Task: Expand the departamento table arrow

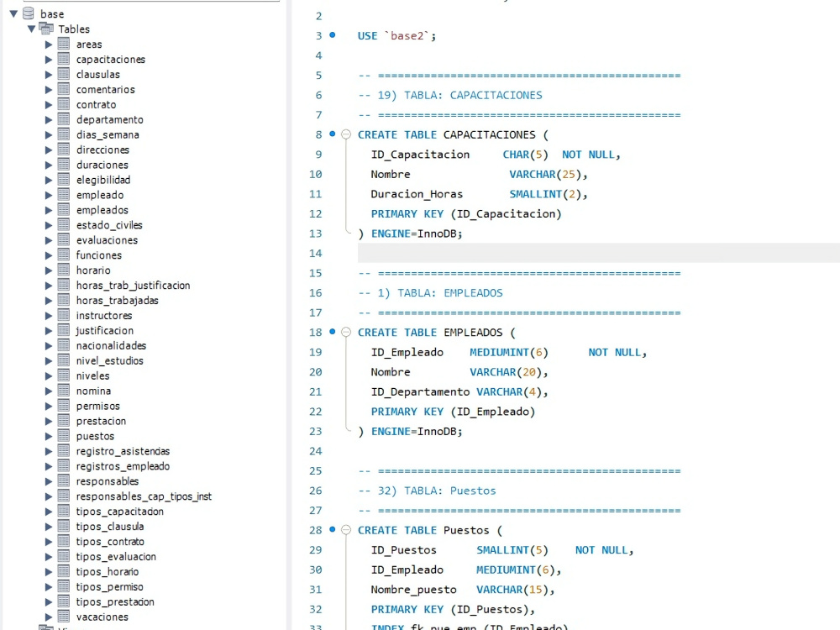Action: pyautogui.click(x=49, y=119)
